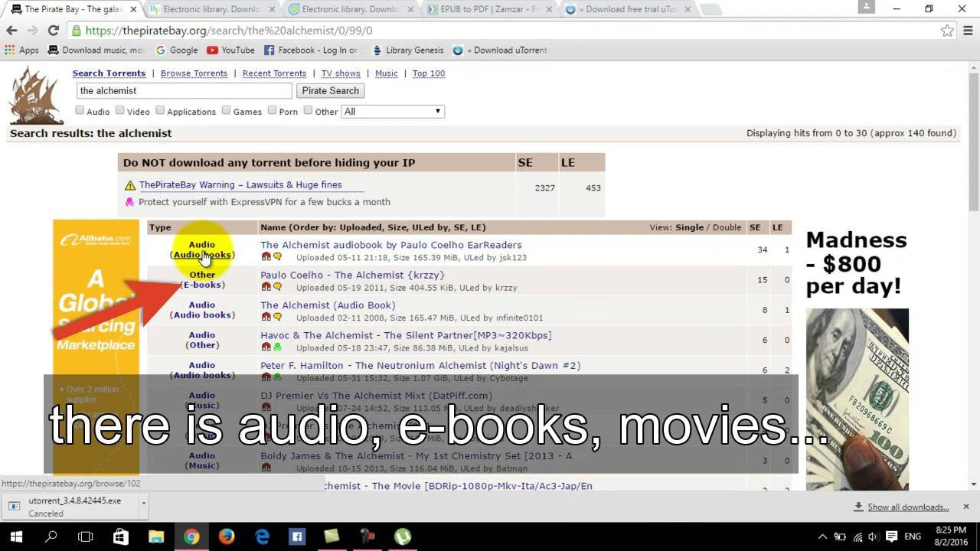
Task: Click the browser reload page icon
Action: click(x=53, y=31)
